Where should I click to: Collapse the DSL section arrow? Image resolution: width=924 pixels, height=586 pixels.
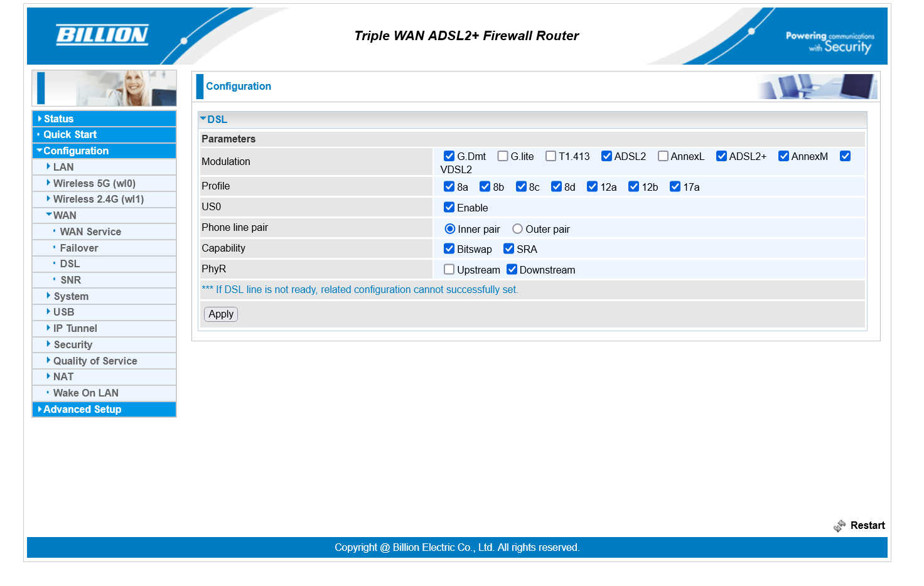(203, 119)
